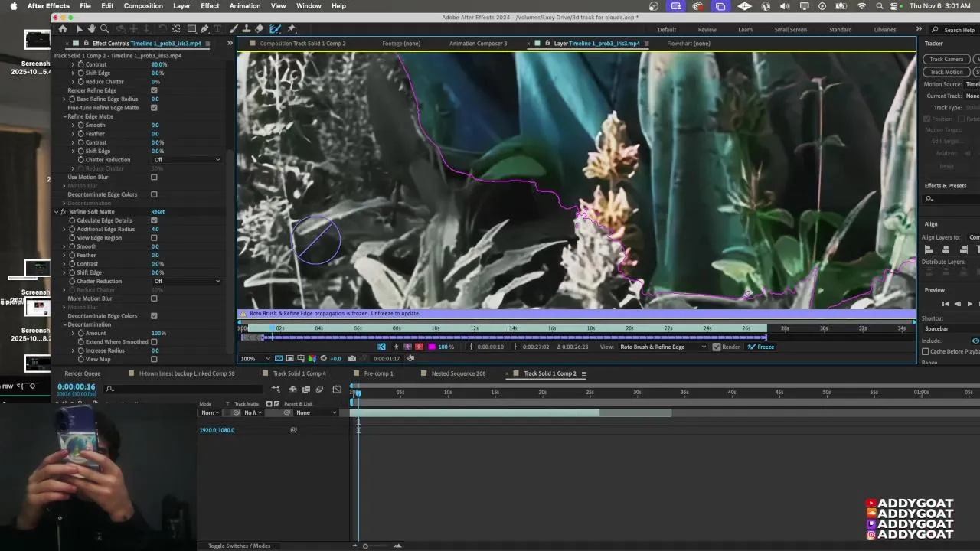Screen dimensions: 980x551
Task: Enable View Edge Region checkbox
Action: [154, 238]
